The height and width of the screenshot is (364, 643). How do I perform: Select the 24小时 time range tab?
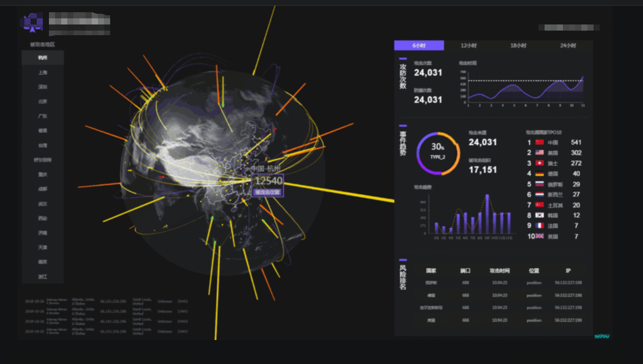(x=568, y=46)
